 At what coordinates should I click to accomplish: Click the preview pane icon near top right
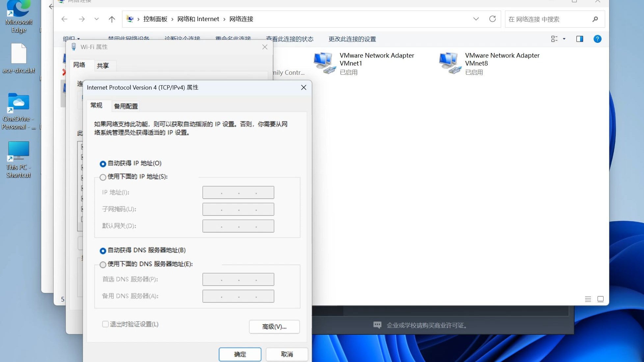coord(579,39)
